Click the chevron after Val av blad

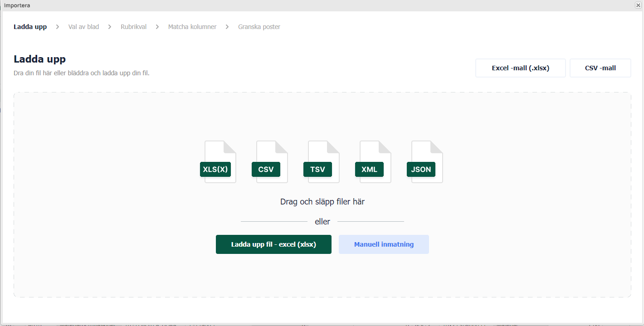[x=110, y=27]
